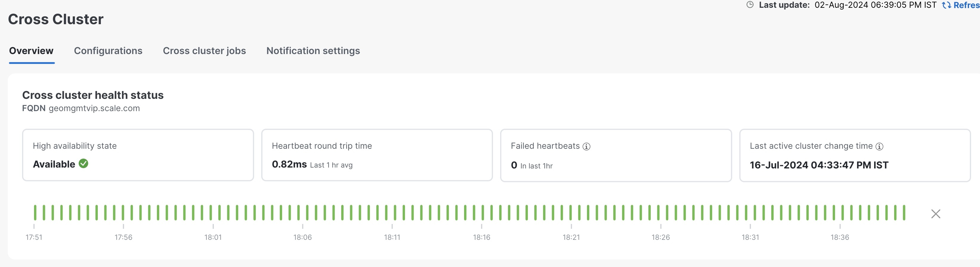980x267 pixels.
Task: Click info icon beside Last active cluster change time
Action: point(879,147)
